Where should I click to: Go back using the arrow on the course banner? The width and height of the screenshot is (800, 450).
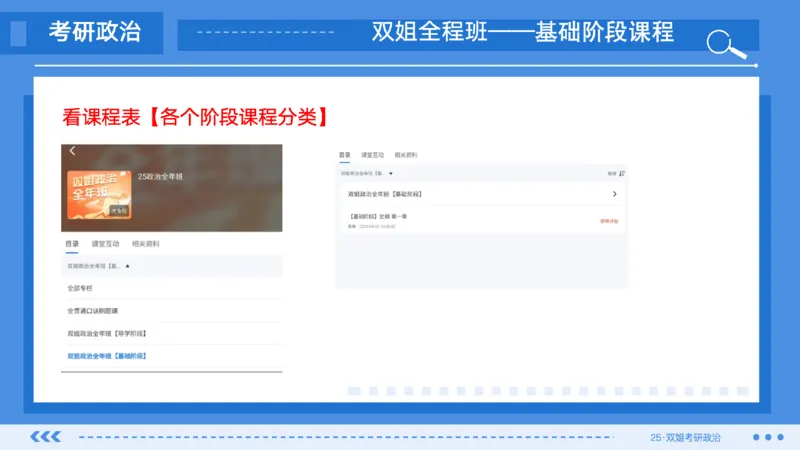point(72,151)
